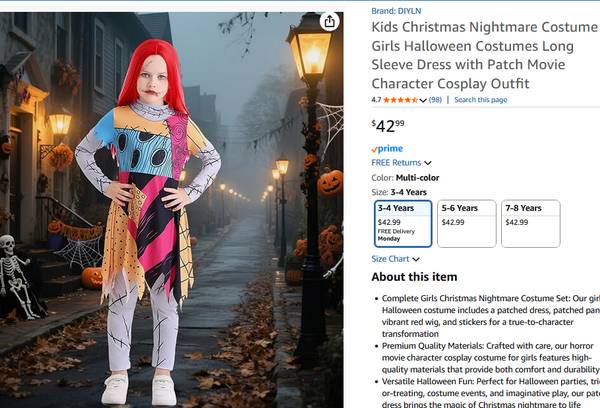Image resolution: width=600 pixels, height=408 pixels.
Task: Select the 5-6 Years size option
Action: (x=466, y=224)
